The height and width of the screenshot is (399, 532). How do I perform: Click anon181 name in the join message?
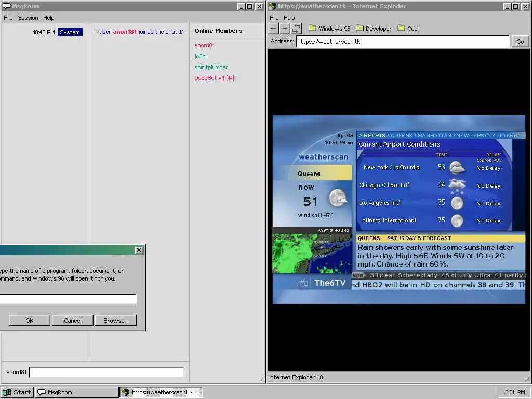pyautogui.click(x=125, y=32)
